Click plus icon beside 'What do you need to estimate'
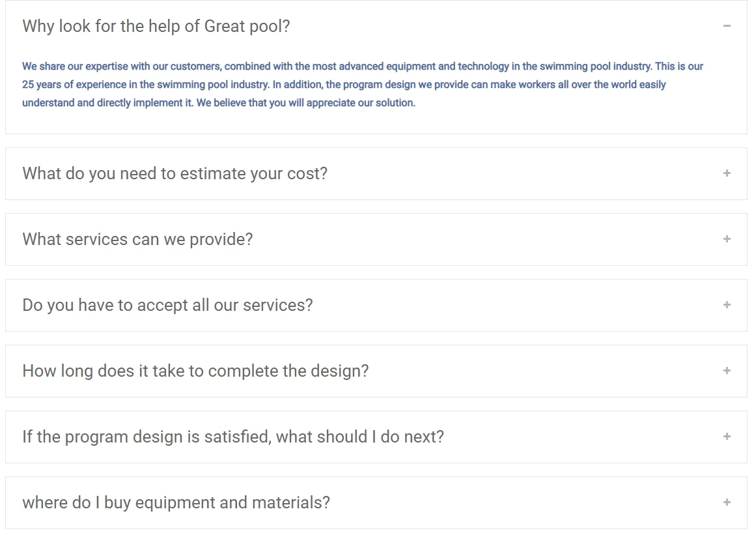Image resolution: width=756 pixels, height=537 pixels. point(727,173)
